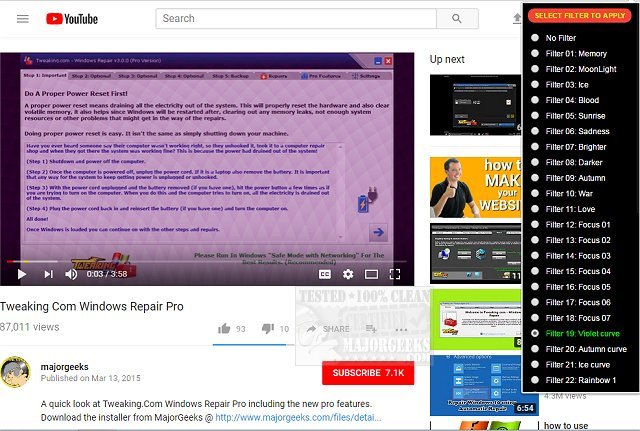Open player settings gear icon
640x431 pixels.
tap(348, 274)
